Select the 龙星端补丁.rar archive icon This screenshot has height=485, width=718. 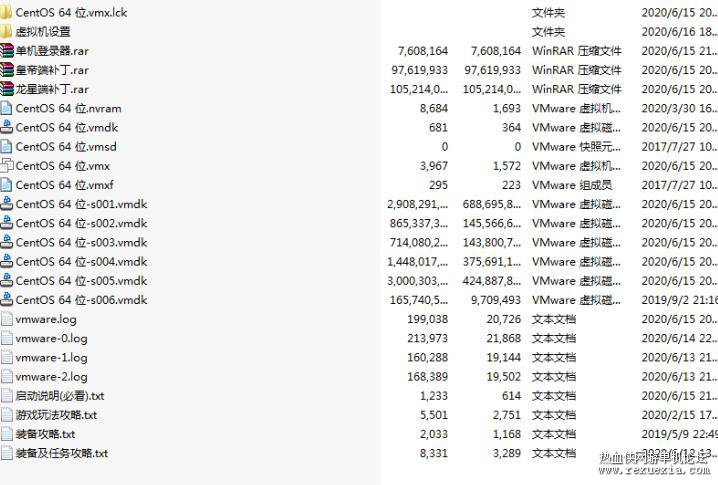point(6,89)
